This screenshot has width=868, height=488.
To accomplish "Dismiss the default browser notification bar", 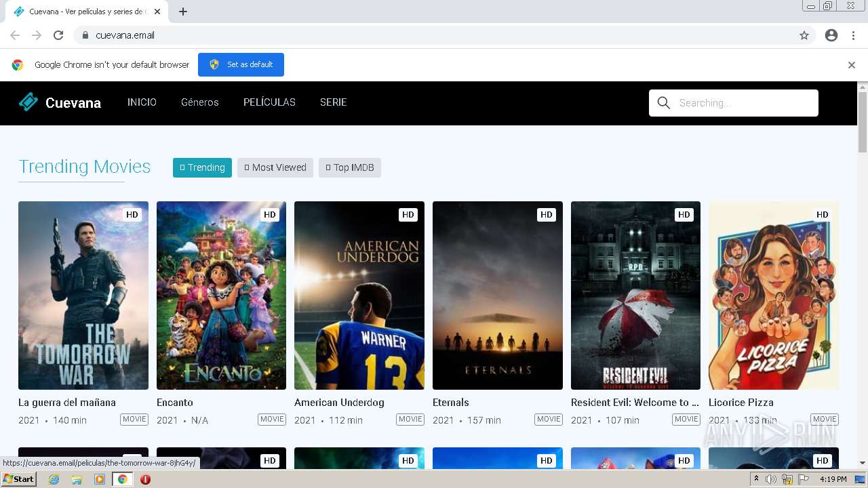I will (852, 65).
